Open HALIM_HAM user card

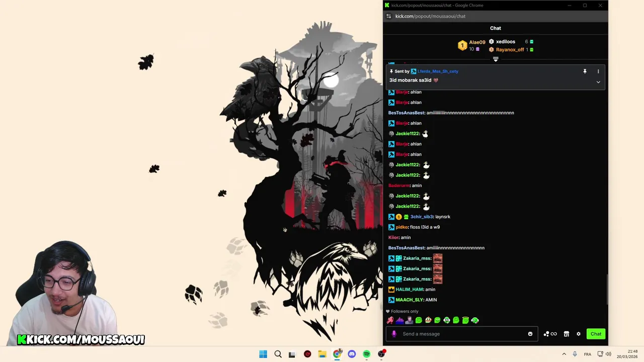[409, 290]
